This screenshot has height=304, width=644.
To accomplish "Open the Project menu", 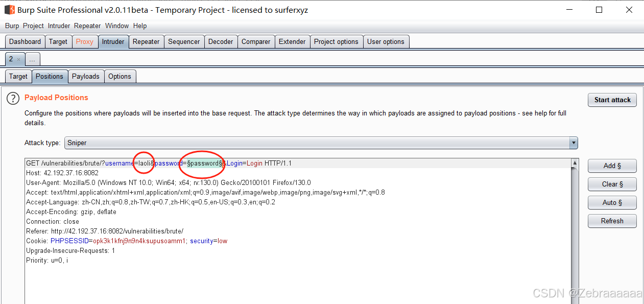I will coord(34,26).
